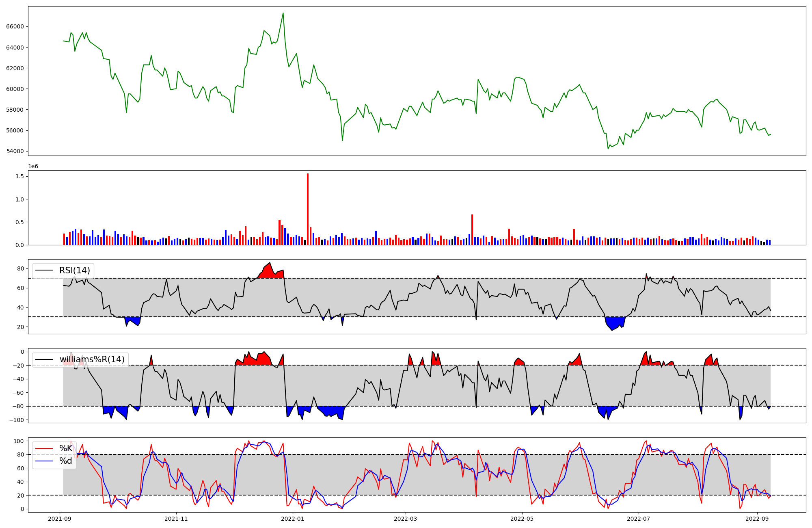
Task: Click the 54000 price axis tick label
Action: 15,151
